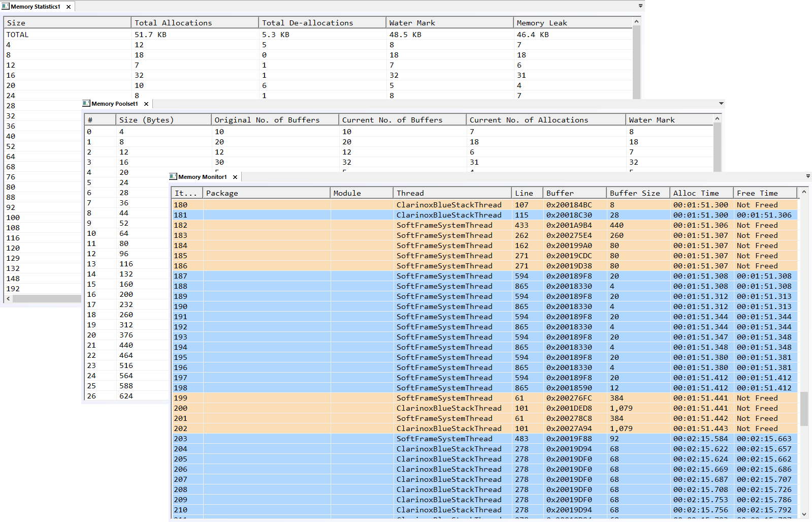812x522 pixels.
Task: Click scroll-up arrow in Memory Monitor scrollbar
Action: pyautogui.click(x=804, y=192)
